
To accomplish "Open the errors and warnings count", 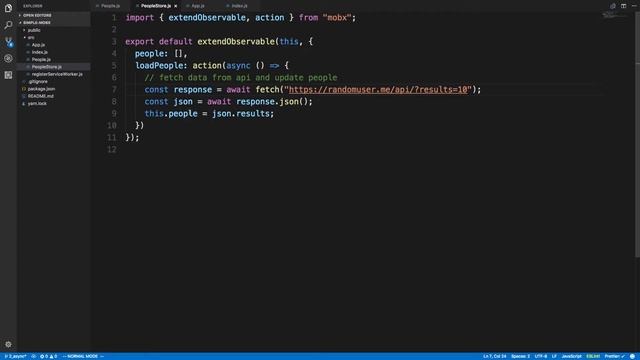I will tap(48, 356).
